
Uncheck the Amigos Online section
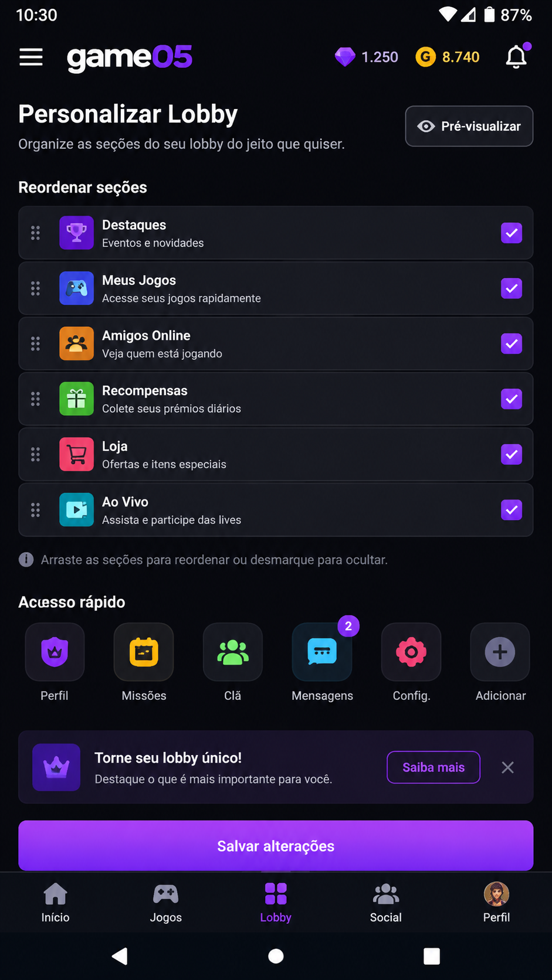pos(512,343)
